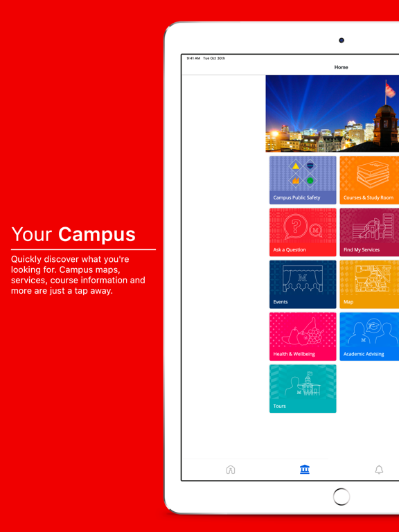399x532 pixels.
Task: Open the Health & Wellbeing tile
Action: click(303, 337)
